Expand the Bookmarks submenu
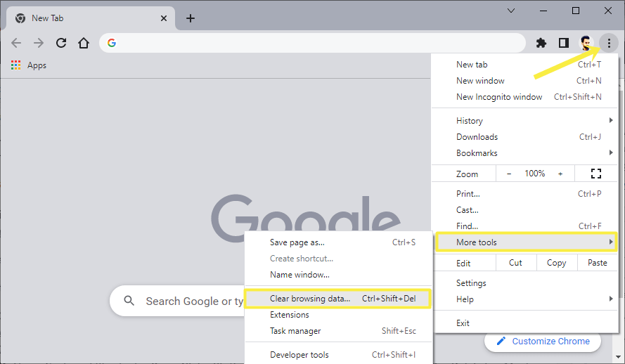625x364 pixels. (525, 153)
